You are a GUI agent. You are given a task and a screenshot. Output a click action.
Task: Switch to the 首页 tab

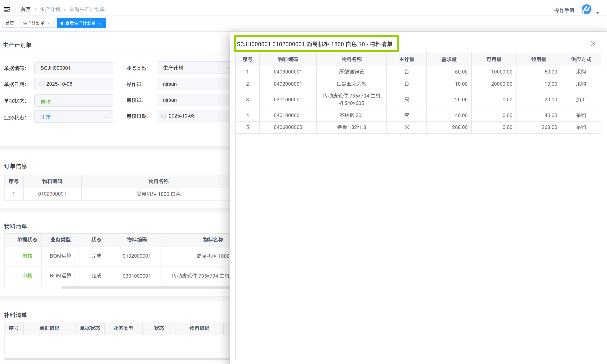click(10, 23)
